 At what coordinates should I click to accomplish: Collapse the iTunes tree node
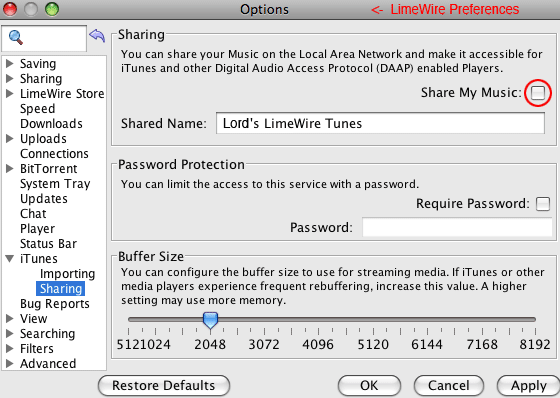pyautogui.click(x=10, y=258)
